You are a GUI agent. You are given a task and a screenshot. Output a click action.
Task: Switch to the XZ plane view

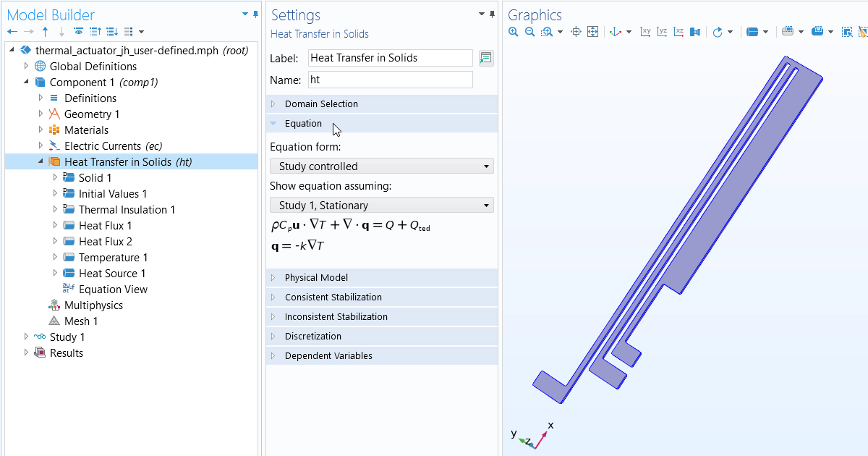pos(678,32)
